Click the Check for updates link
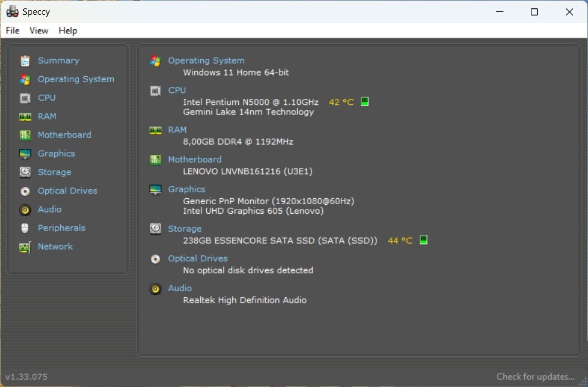Image resolution: width=588 pixels, height=387 pixels. pos(535,376)
